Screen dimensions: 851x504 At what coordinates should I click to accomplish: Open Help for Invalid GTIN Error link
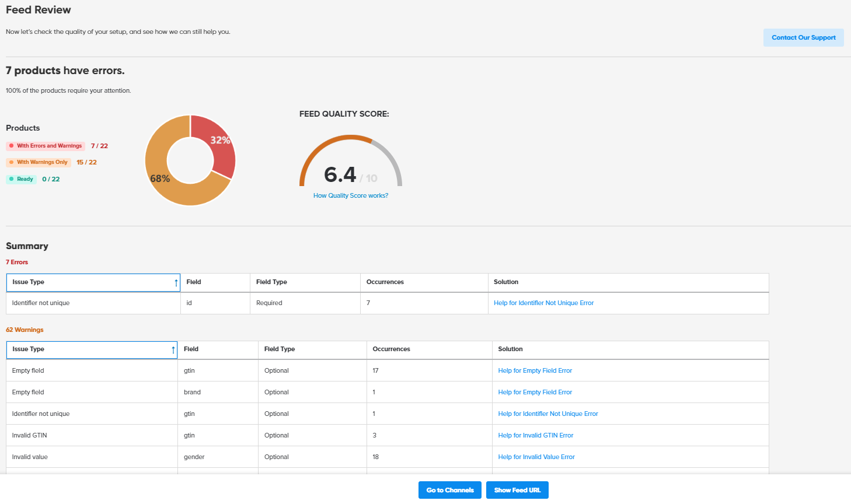click(x=535, y=435)
